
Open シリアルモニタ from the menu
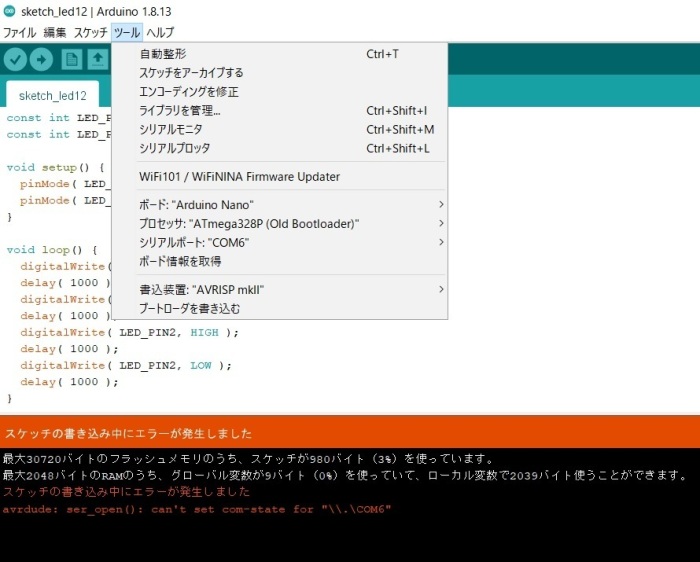pos(280,129)
